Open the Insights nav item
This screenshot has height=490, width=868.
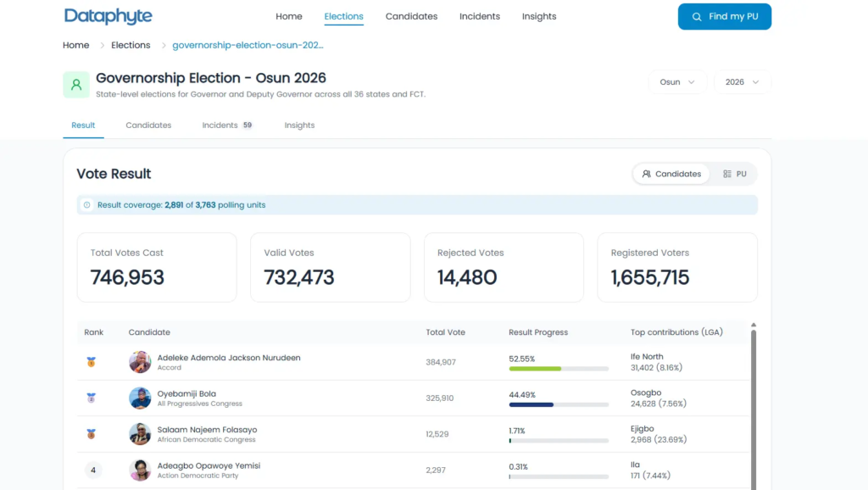click(539, 17)
